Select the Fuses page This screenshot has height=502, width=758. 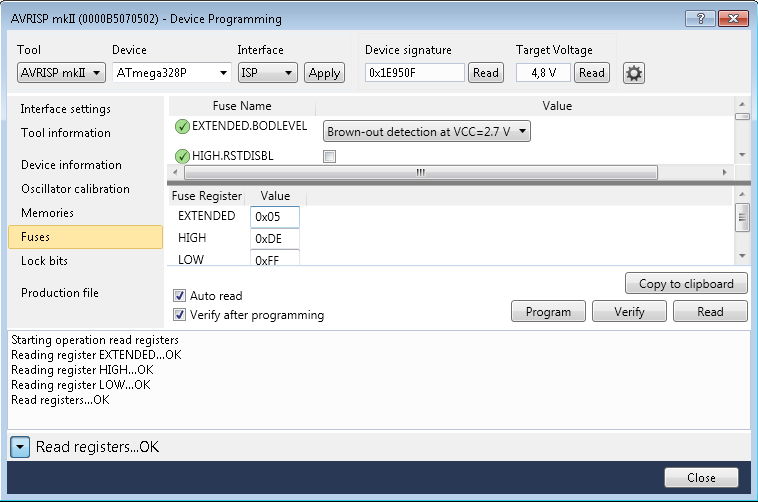86,237
